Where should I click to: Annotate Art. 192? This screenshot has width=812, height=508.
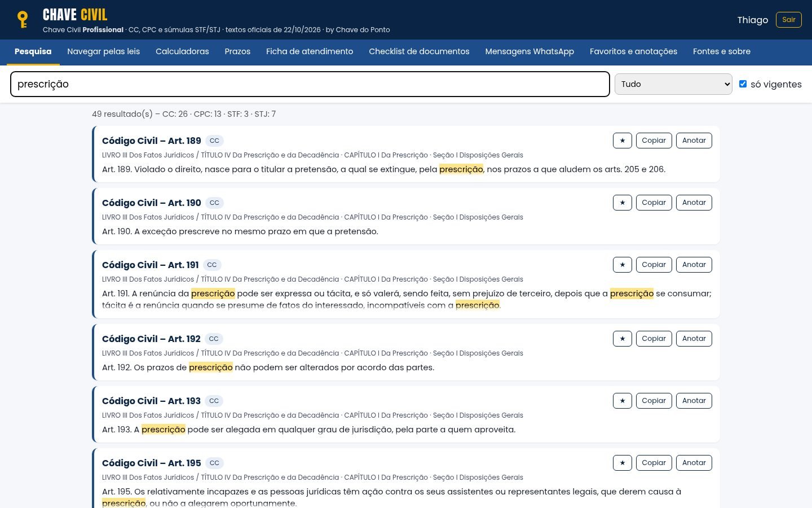[x=694, y=339]
